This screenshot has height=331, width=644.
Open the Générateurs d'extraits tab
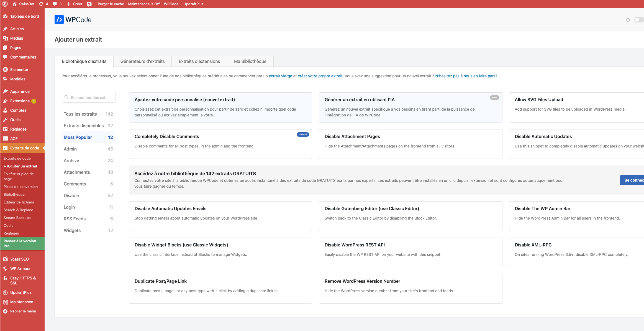tap(142, 61)
